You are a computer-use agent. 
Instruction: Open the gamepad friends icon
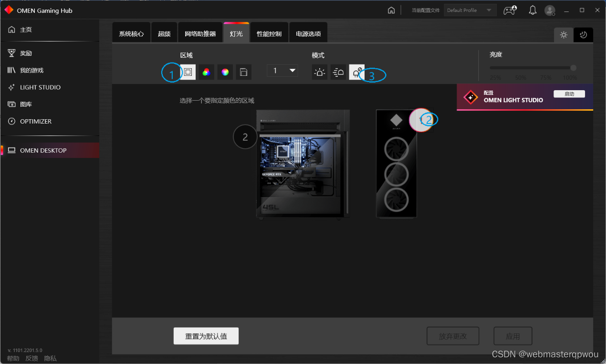(510, 10)
